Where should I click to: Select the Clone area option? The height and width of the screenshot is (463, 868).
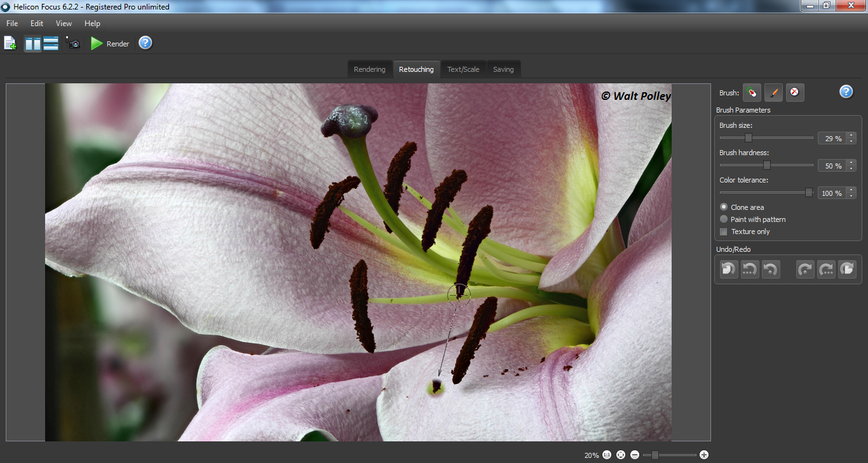point(742,207)
